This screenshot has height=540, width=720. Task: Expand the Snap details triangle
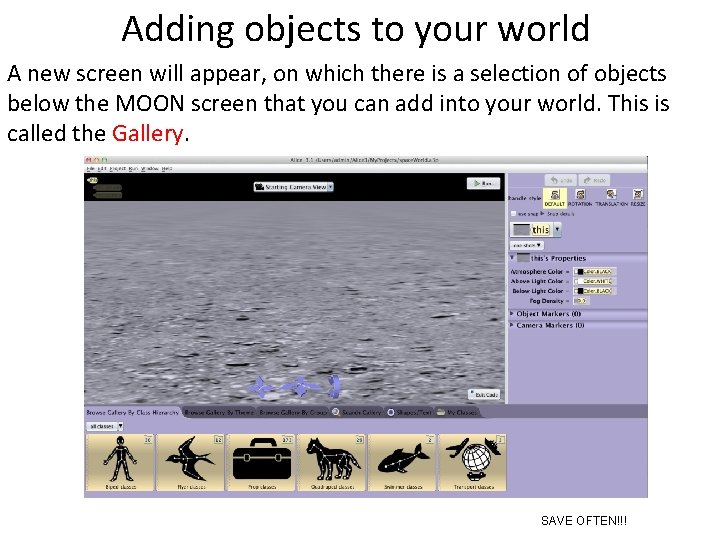point(543,214)
